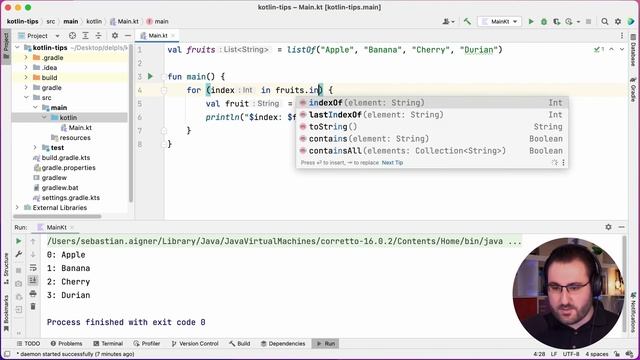Click the Project tree horizontal scrollbar
640x360 pixels.
click(x=57, y=216)
